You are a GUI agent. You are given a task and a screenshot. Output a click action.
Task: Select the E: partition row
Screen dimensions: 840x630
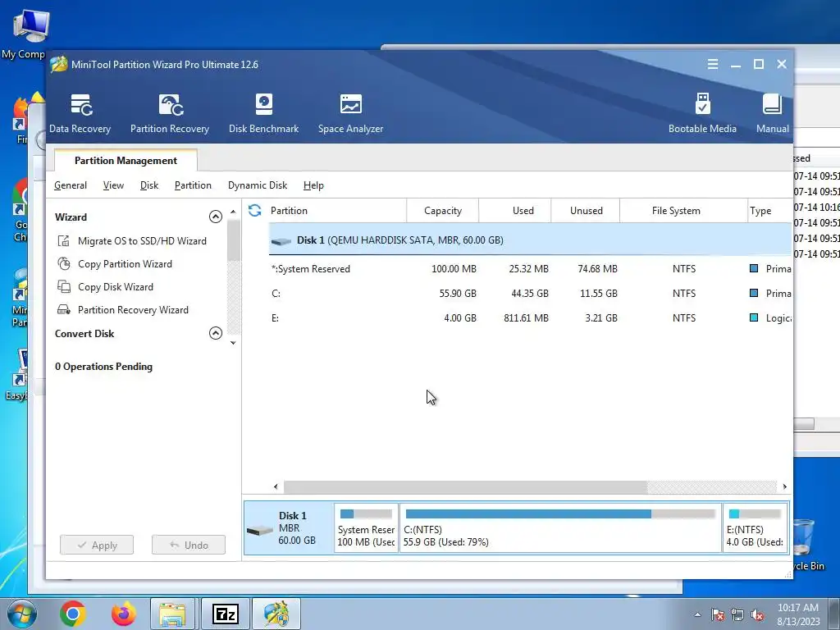point(531,318)
